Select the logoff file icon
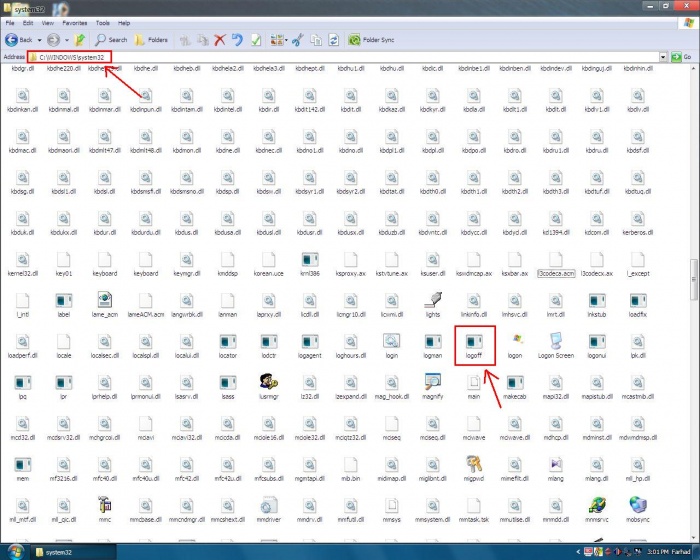The width and height of the screenshot is (700, 560). pyautogui.click(x=474, y=342)
